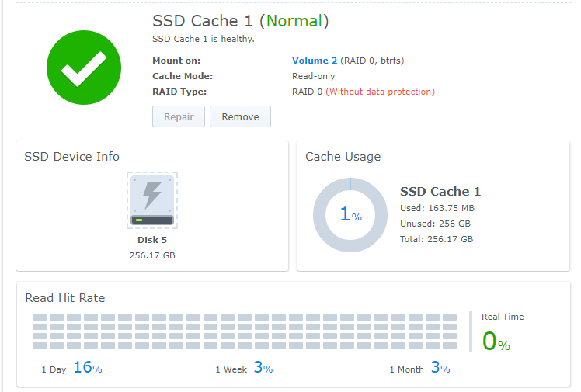581x392 pixels.
Task: Click the Used 163.75 MB value
Action: [x=437, y=208]
